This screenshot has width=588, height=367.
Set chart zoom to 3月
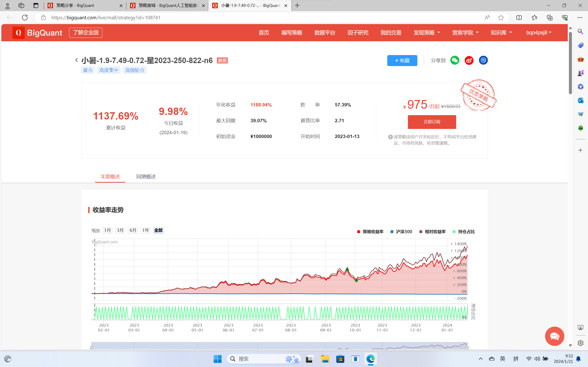click(x=120, y=230)
